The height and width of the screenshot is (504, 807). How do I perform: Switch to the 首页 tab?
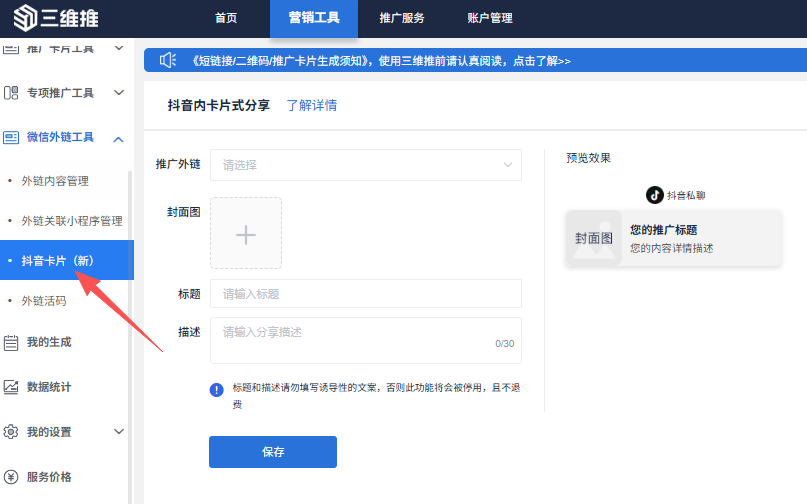coord(226,18)
